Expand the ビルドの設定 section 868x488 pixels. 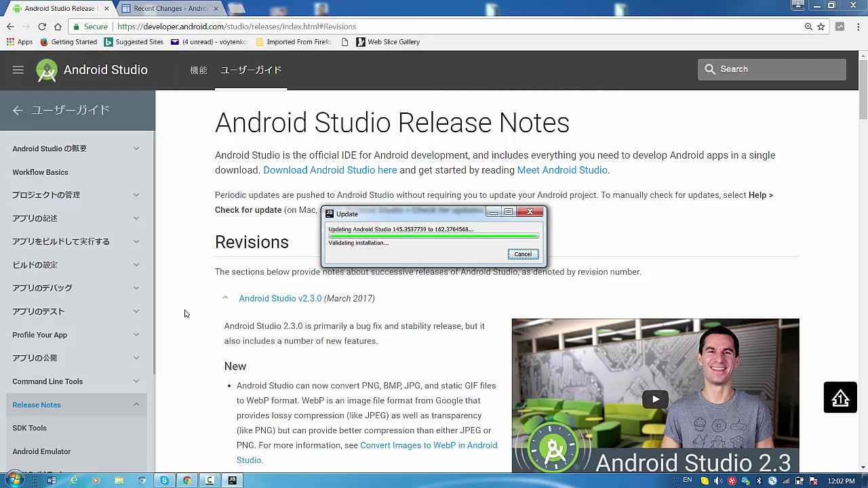coord(136,265)
